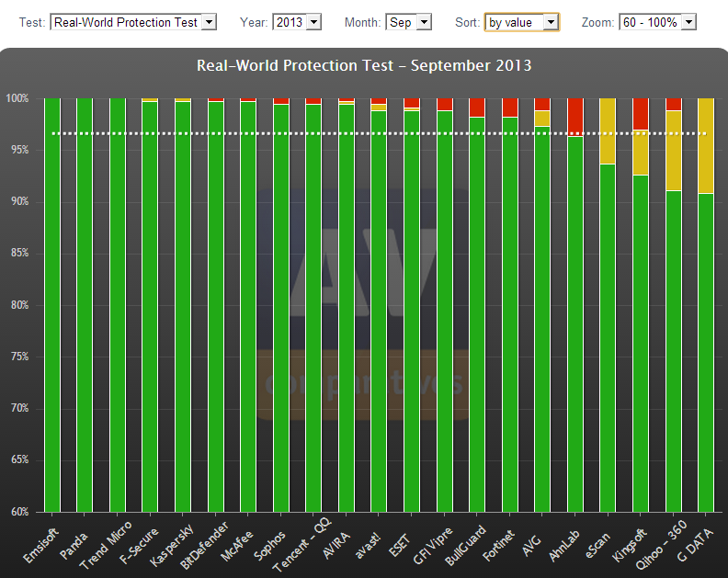
Task: Click the yellow segment of eScan bar
Action: pos(608,130)
